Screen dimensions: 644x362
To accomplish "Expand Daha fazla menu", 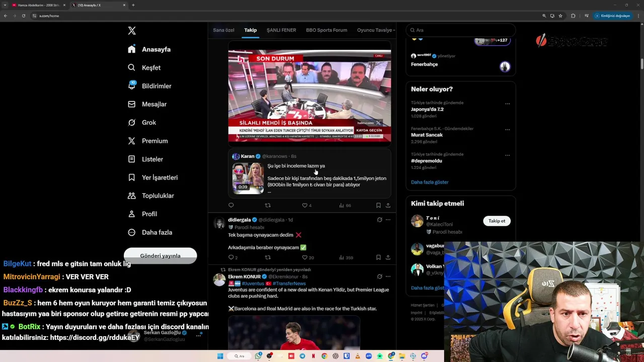I will (x=150, y=232).
